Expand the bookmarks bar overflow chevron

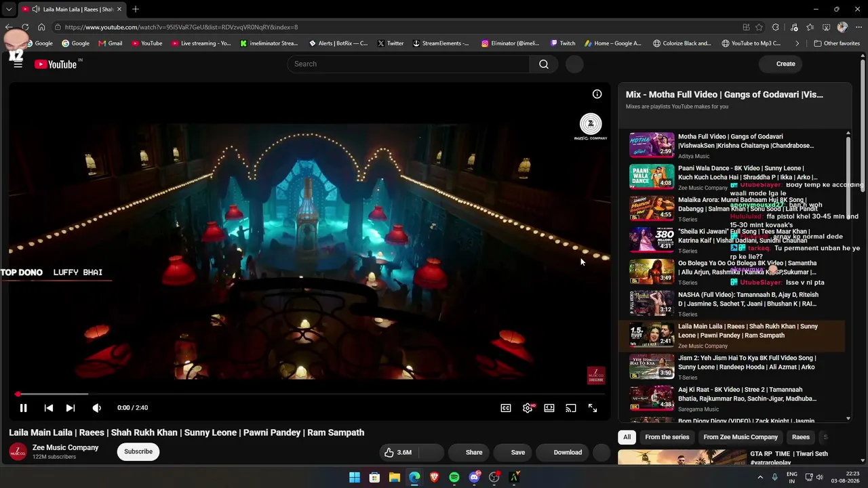(x=797, y=43)
